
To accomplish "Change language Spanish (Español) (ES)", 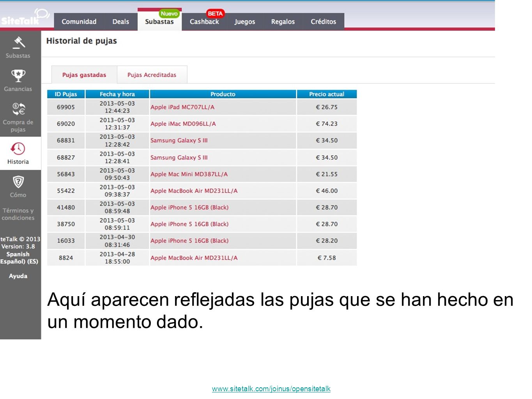I will tap(19, 258).
